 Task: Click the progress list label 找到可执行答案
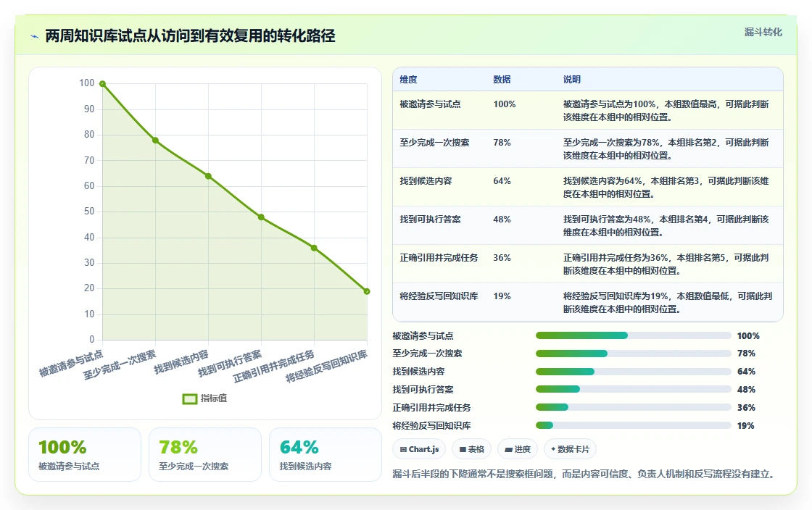tap(423, 390)
